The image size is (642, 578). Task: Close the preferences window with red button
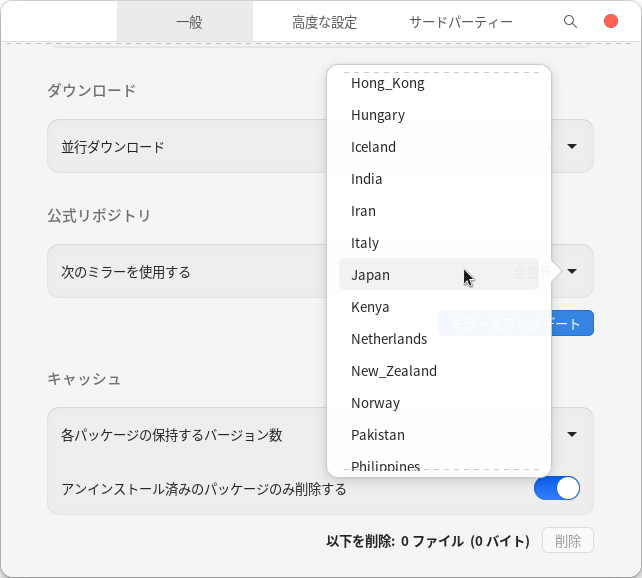[611, 21]
